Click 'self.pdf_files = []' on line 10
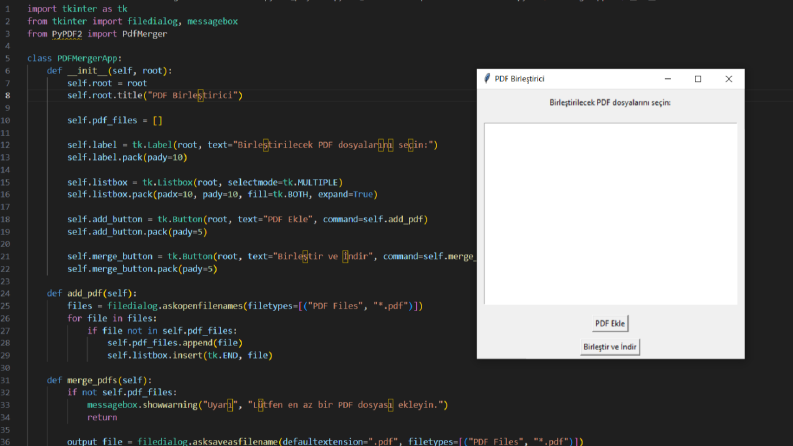This screenshot has width=793, height=446. click(115, 120)
